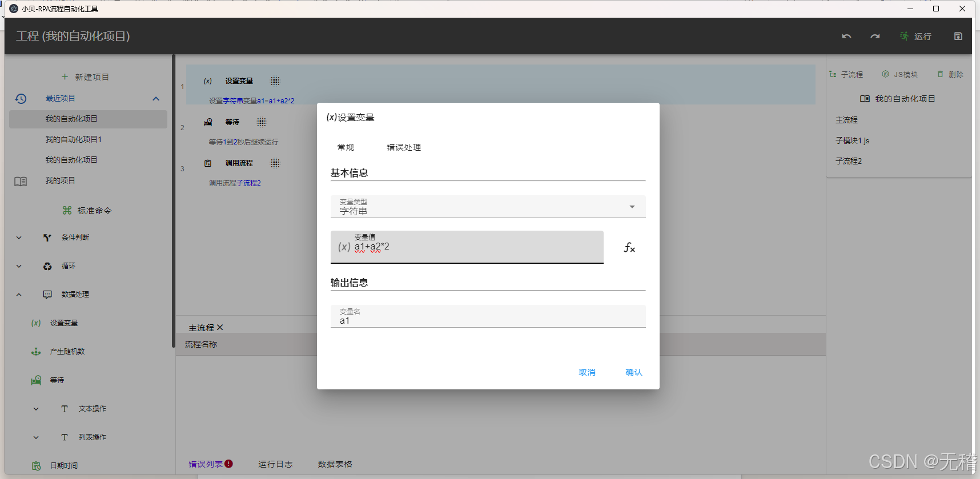
Task: Open the 错误列表 bottom tab
Action: pos(206,464)
